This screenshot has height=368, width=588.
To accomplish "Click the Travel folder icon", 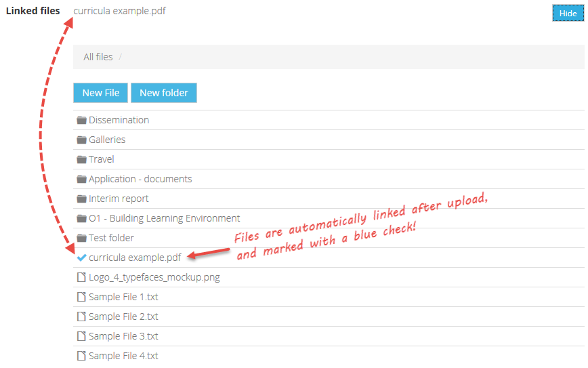I will tap(81, 159).
